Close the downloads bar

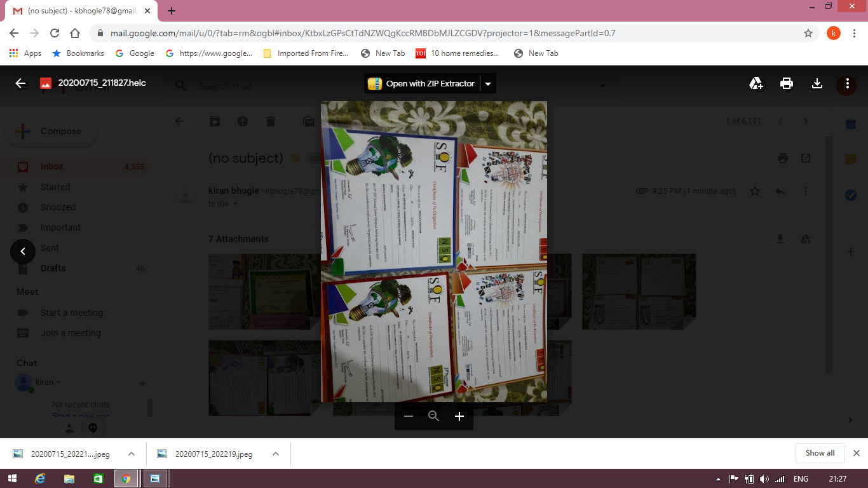point(857,453)
